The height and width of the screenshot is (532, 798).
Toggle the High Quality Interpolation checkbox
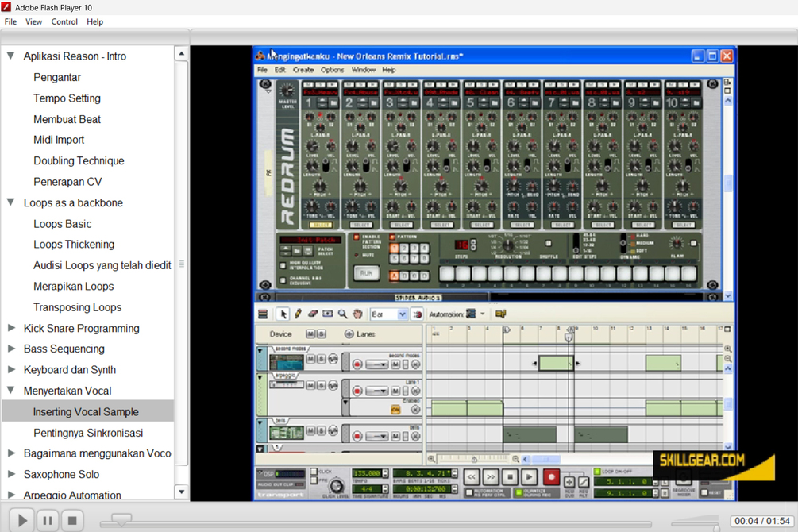pos(283,265)
